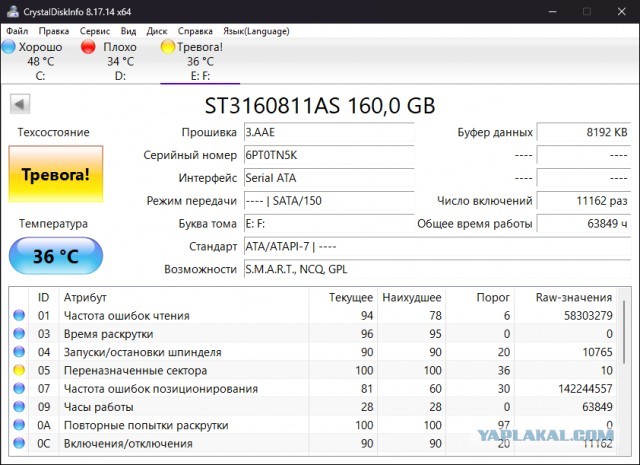Viewport: 640px width, 465px height.
Task: Click yellow status dot of attribute 05 row
Action: click(19, 370)
